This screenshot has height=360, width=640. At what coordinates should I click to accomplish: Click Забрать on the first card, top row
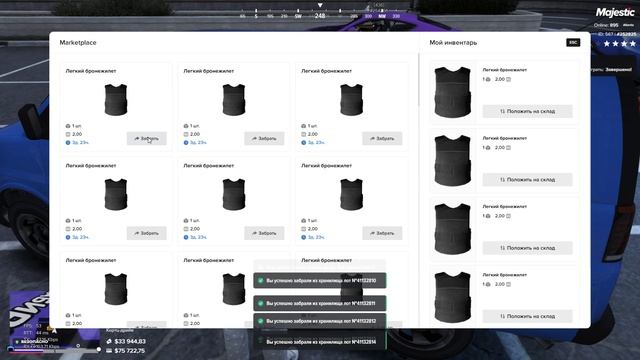click(x=147, y=138)
